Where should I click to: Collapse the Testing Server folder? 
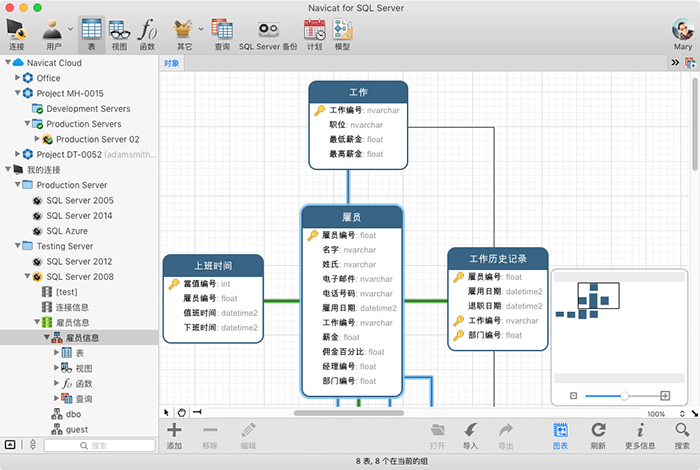click(17, 245)
